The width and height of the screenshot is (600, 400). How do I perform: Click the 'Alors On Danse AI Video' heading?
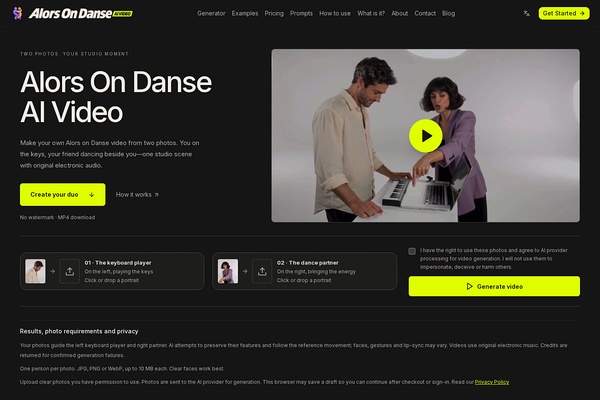[116, 97]
